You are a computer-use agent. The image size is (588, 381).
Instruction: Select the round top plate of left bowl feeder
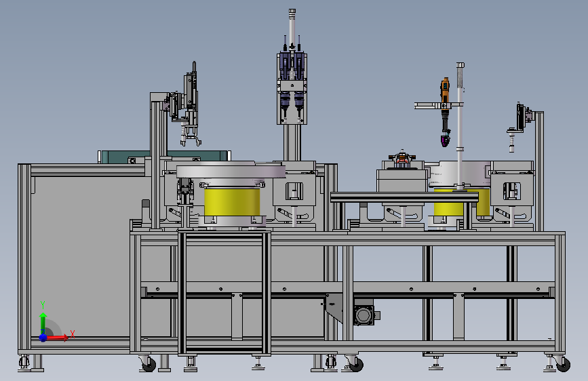[231, 171]
